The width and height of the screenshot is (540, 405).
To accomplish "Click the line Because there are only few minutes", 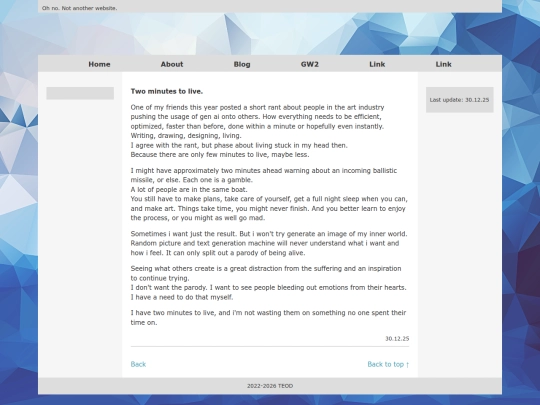I will point(220,155).
